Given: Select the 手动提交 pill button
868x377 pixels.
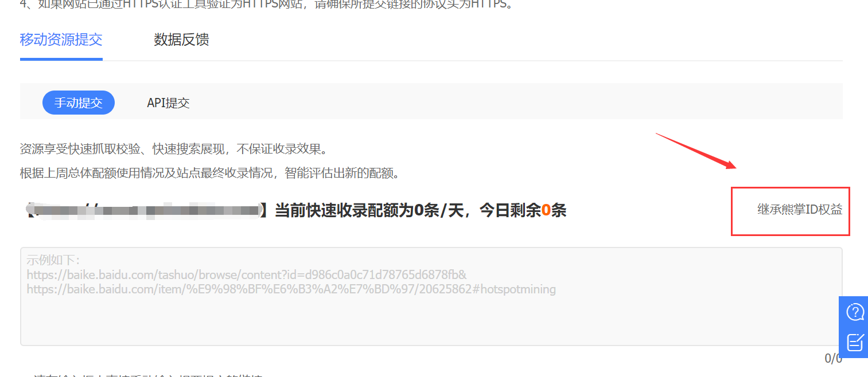Looking at the screenshot, I should tap(79, 103).
